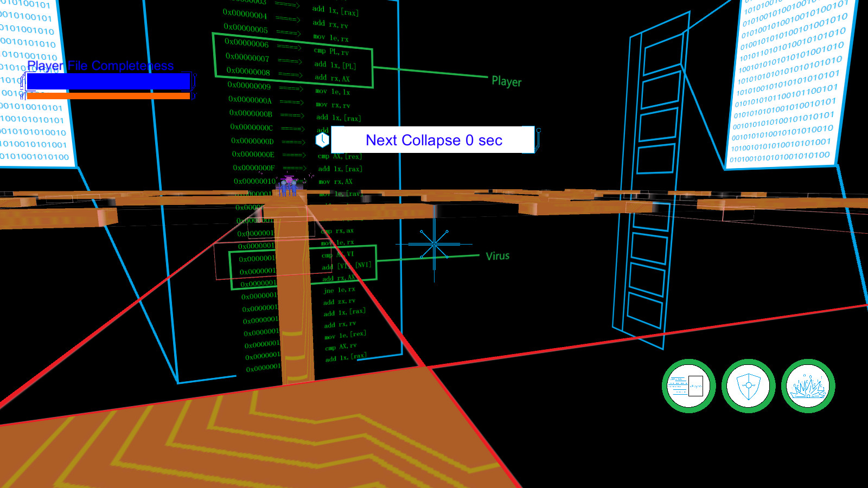Screen dimensions: 868x488
Task: Click the blue crosshair reticle
Action: click(x=434, y=245)
